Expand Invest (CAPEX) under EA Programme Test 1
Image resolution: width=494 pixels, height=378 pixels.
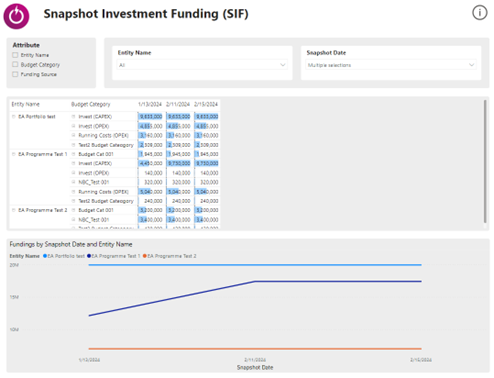(x=73, y=163)
